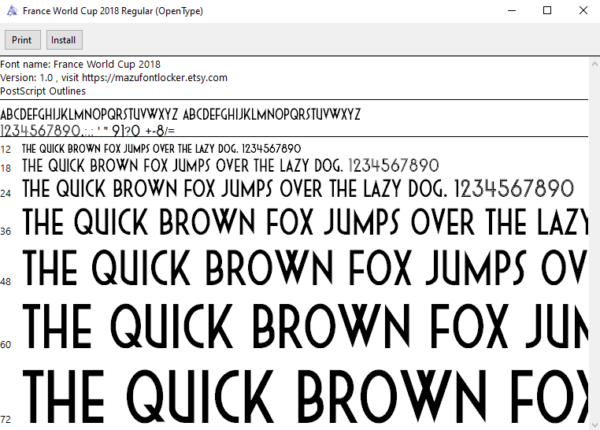
Task: Click the 'PostScript Outlines' text
Action: 43,91
